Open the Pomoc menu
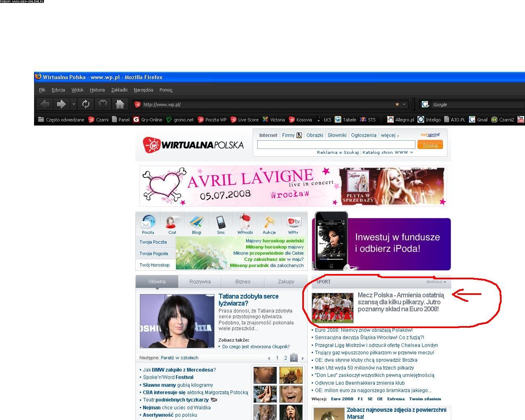The image size is (525, 420). coord(166,90)
